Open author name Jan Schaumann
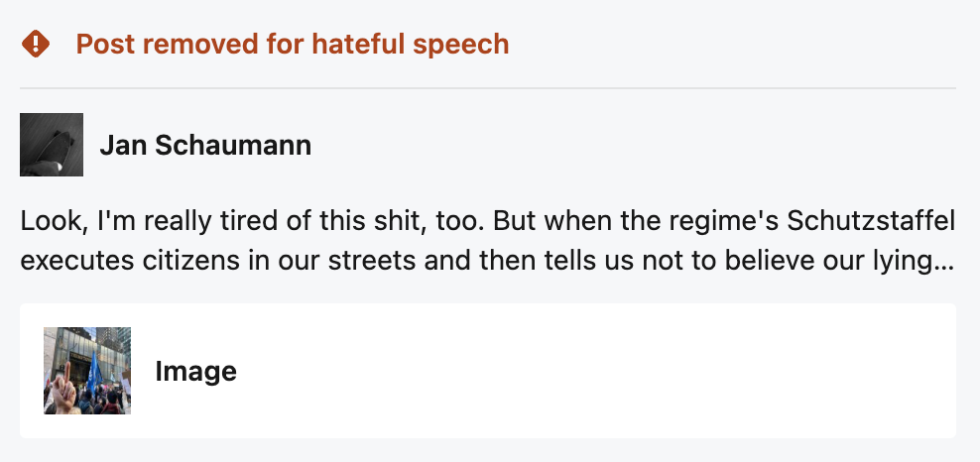Viewport: 980px width, 462px height. click(x=205, y=146)
